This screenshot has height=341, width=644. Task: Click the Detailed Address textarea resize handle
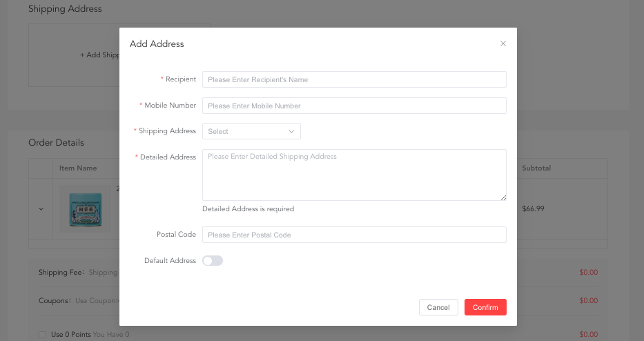[503, 197]
